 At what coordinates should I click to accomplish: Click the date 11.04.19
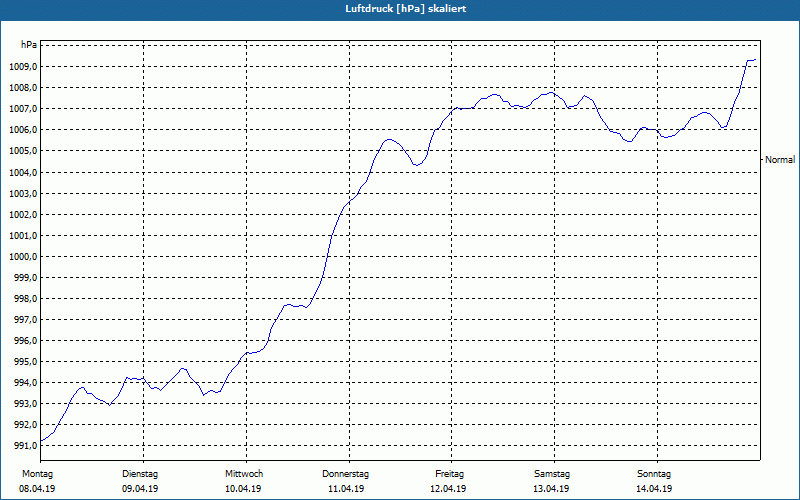346,489
